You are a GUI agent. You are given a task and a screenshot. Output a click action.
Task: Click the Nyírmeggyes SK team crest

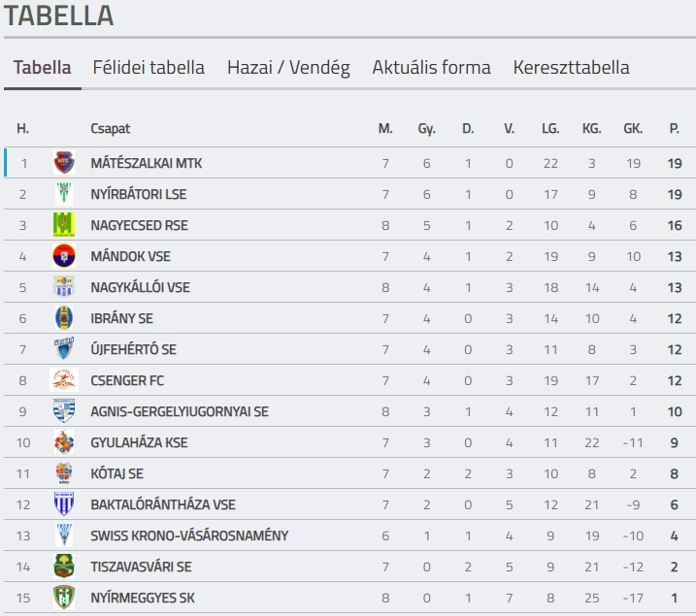click(x=64, y=598)
